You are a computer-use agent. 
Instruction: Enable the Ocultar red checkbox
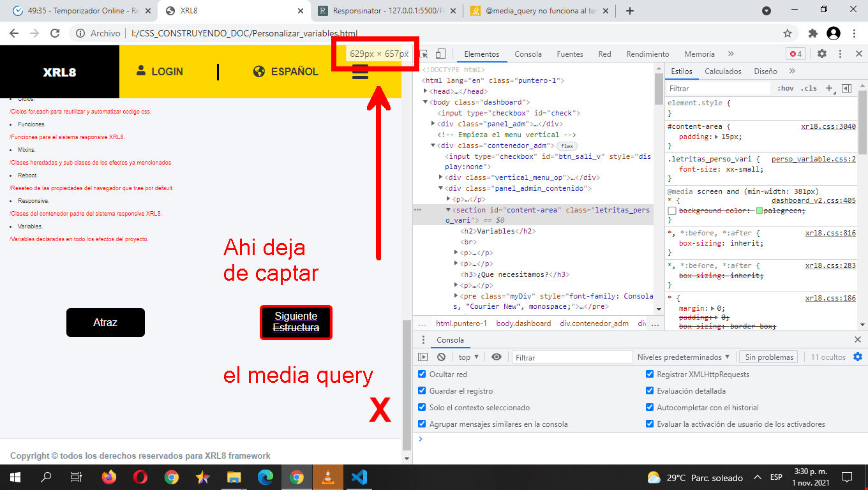[x=422, y=375]
